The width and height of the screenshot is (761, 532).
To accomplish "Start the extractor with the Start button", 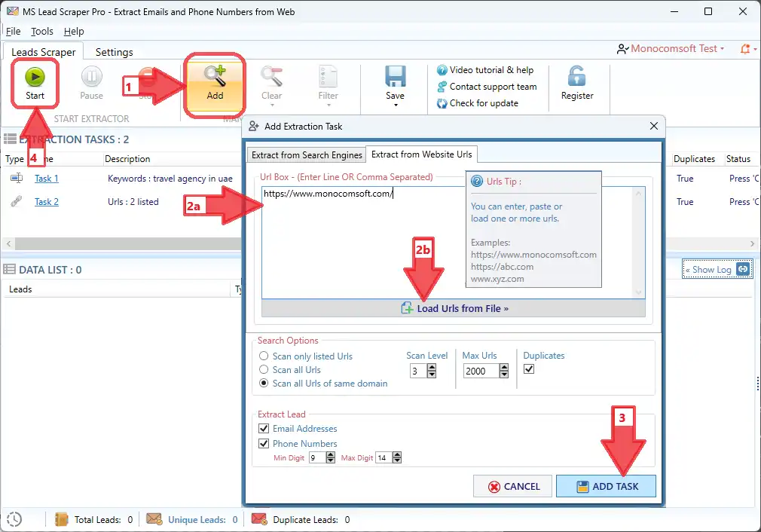I will click(35, 83).
